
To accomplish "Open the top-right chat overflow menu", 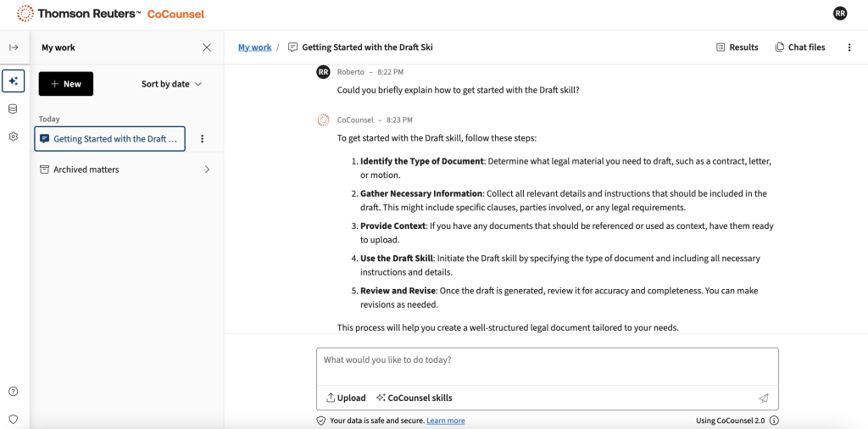I will click(x=849, y=47).
